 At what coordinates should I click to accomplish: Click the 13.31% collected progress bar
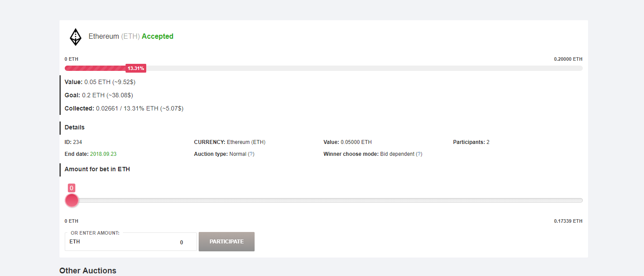point(324,68)
